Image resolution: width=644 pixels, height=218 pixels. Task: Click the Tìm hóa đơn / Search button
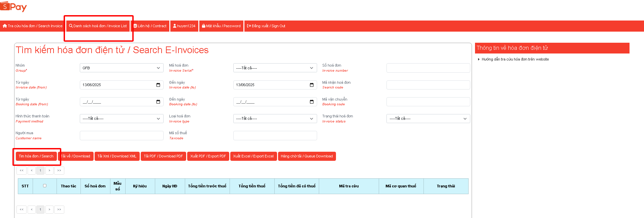tap(36, 156)
